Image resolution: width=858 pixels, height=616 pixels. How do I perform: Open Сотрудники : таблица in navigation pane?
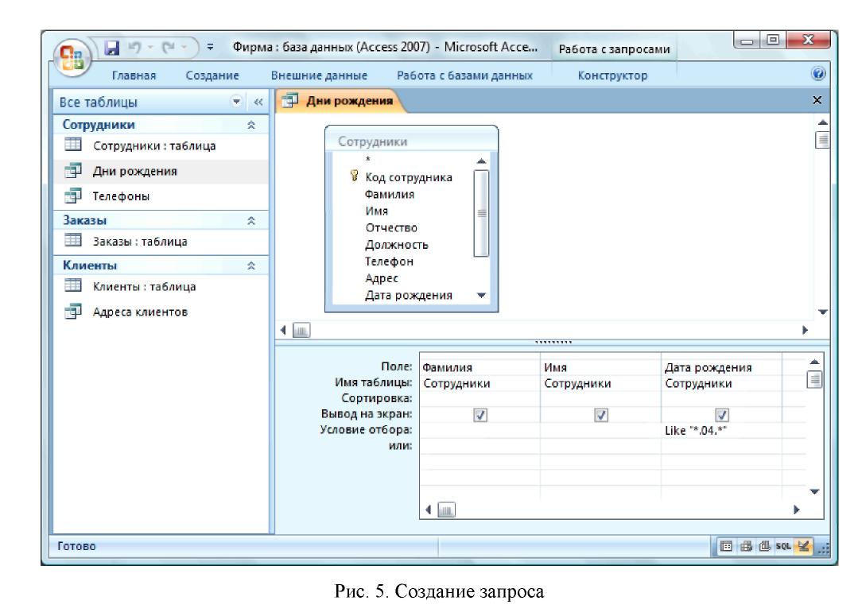(154, 145)
